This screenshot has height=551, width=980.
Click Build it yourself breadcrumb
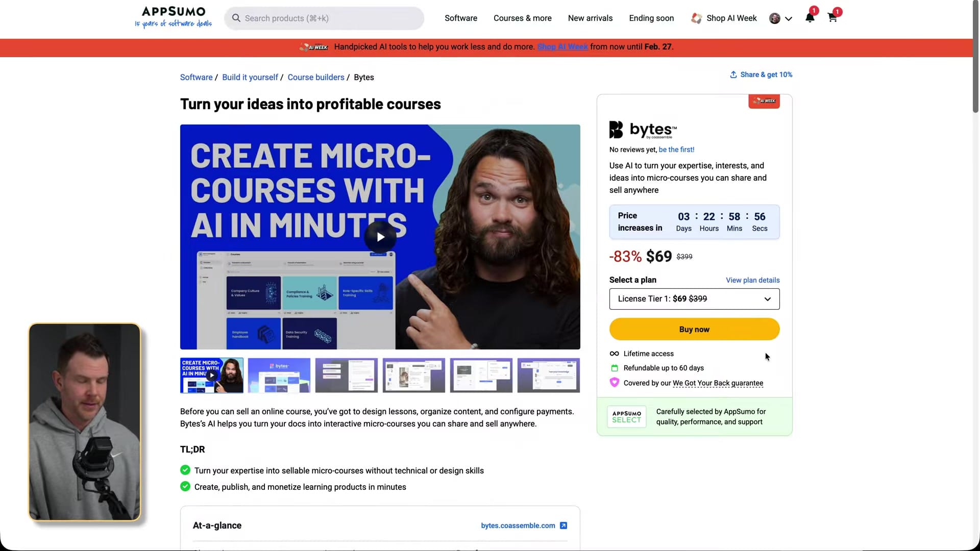tap(250, 78)
